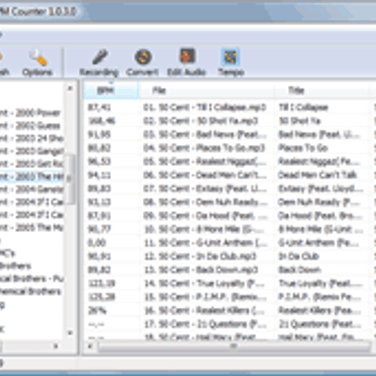Select file '14. 50 Cent - True Loyalty'
The image size is (376, 376).
[x=204, y=283]
